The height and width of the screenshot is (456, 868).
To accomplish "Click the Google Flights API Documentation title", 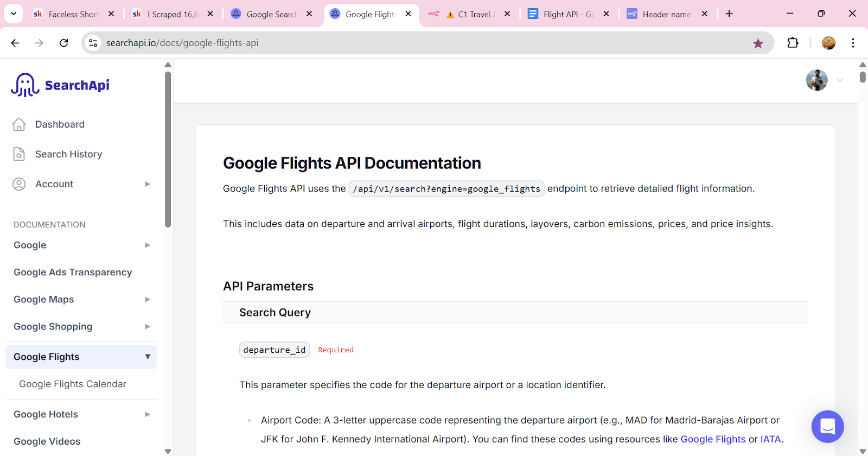I will (352, 163).
